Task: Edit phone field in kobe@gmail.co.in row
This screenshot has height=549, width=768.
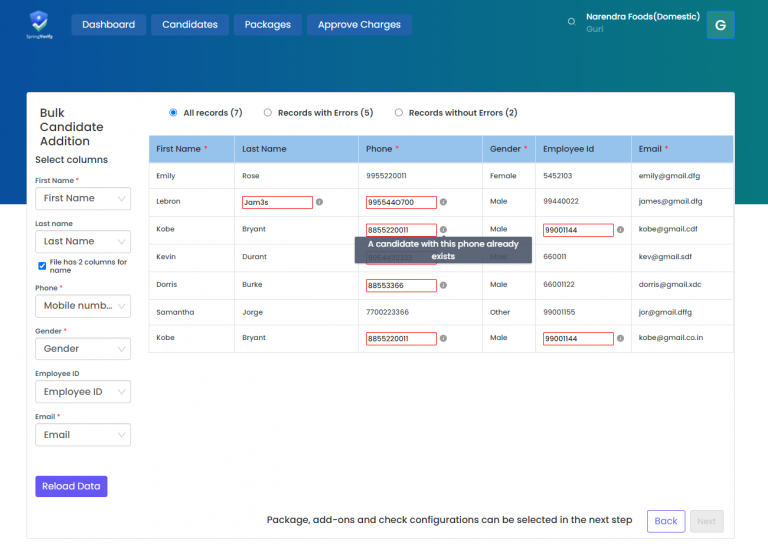Action: point(401,339)
